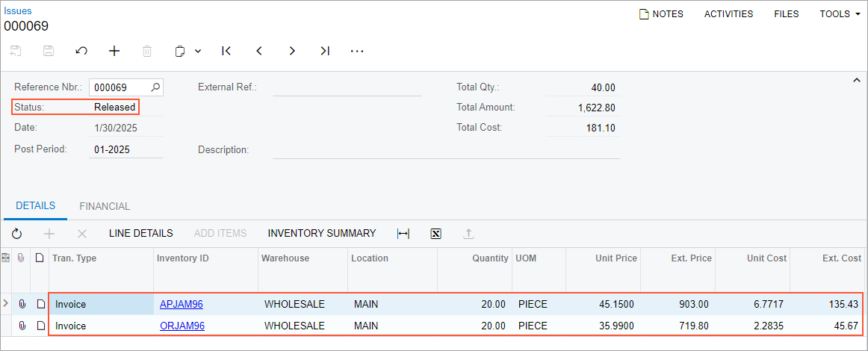
Task: Click the Inventory Summary button
Action: (x=321, y=233)
